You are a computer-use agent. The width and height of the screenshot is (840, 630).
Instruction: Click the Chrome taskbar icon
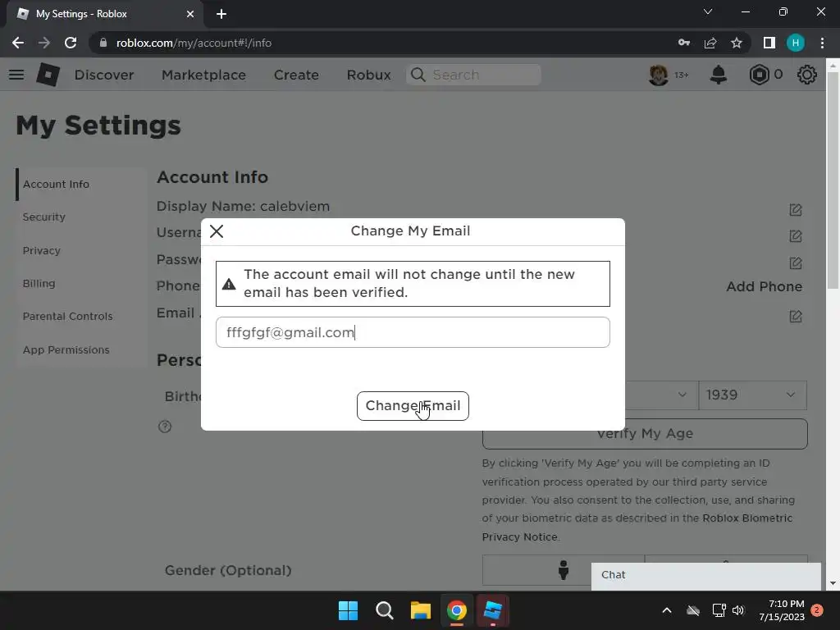(457, 610)
